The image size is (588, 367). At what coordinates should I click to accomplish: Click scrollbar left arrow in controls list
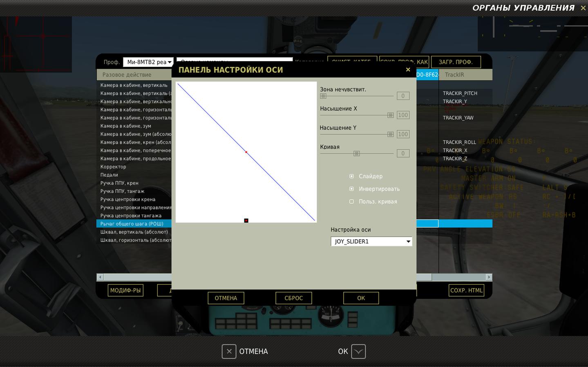click(x=100, y=277)
